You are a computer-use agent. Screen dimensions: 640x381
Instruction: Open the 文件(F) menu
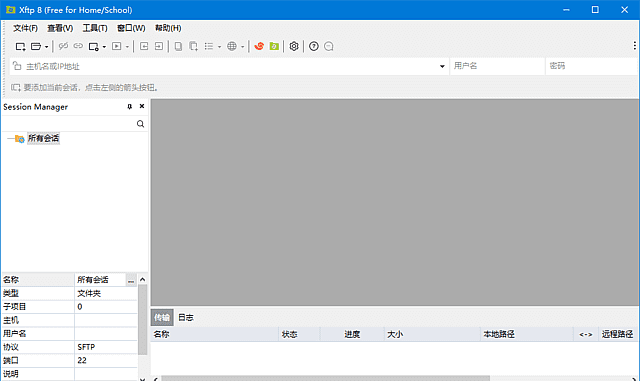point(25,28)
